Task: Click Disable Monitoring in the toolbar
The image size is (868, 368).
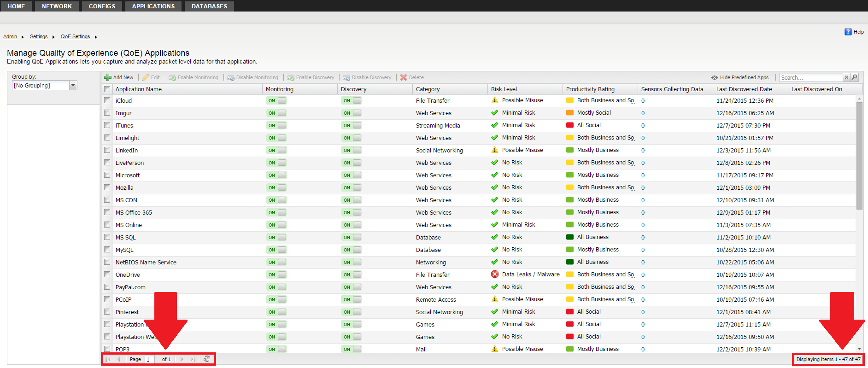Action: tap(253, 77)
